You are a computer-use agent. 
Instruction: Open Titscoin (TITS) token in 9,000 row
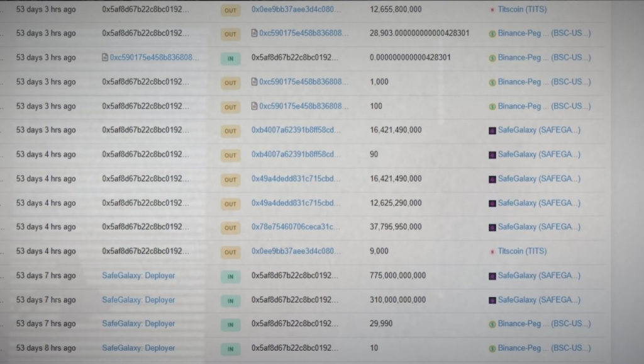pyautogui.click(x=522, y=251)
